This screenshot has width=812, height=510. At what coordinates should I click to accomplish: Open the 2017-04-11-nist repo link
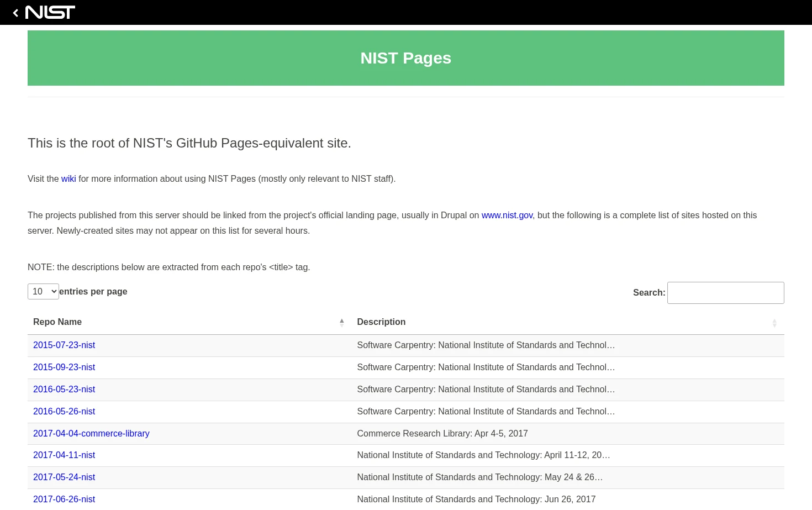(64, 455)
